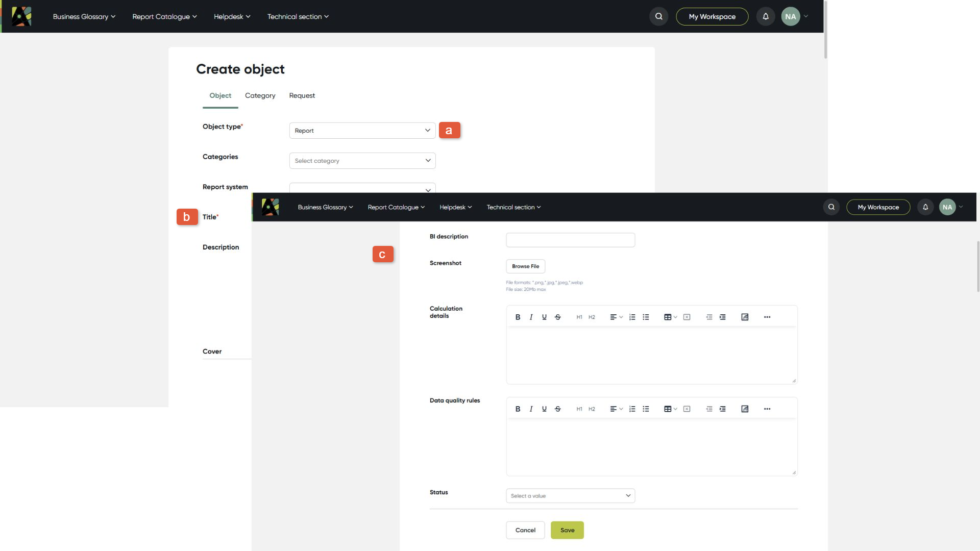Set H2 heading in Data quality rules

point(592,409)
